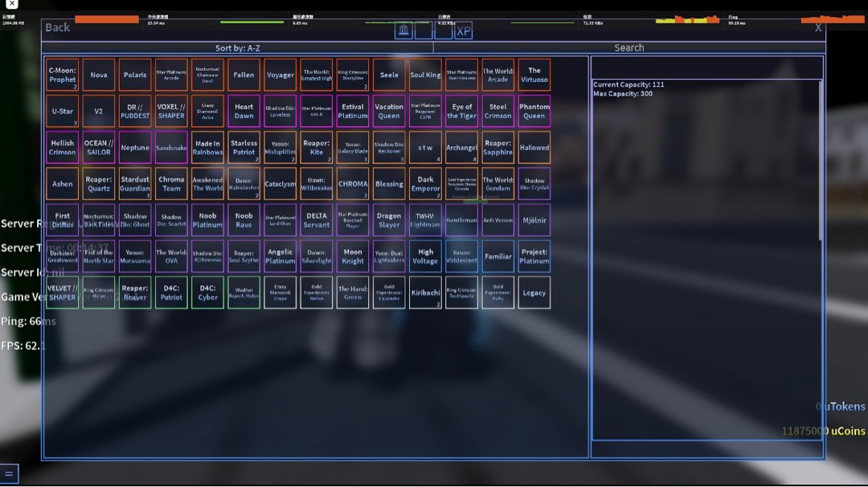
Task: Close inventory with the X icon
Action: click(818, 28)
